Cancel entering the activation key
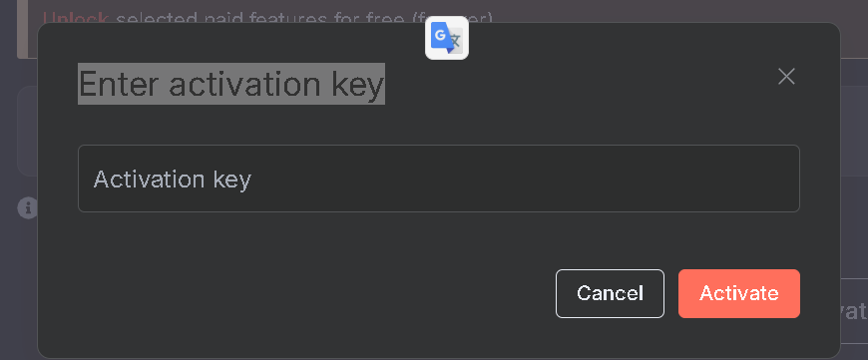The height and width of the screenshot is (360, 868). point(610,293)
